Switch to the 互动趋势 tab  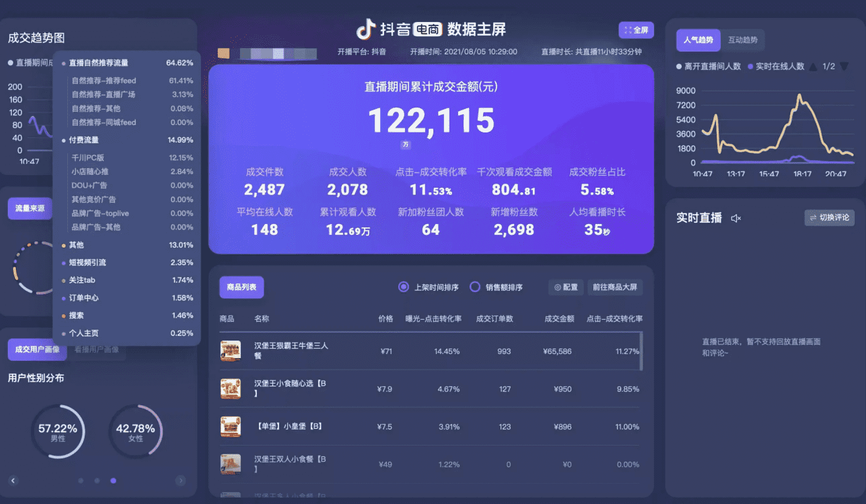coord(743,40)
